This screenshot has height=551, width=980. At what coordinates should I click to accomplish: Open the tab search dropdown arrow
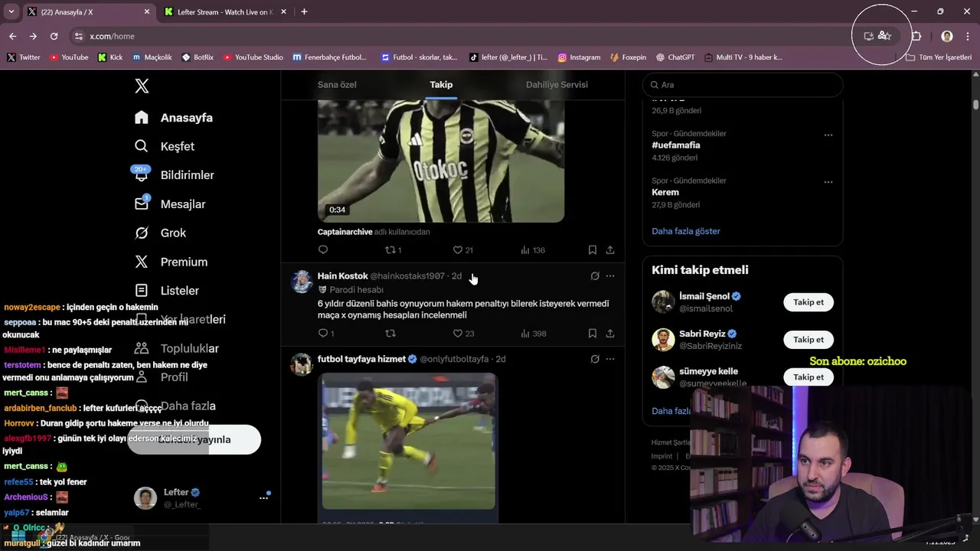click(11, 11)
